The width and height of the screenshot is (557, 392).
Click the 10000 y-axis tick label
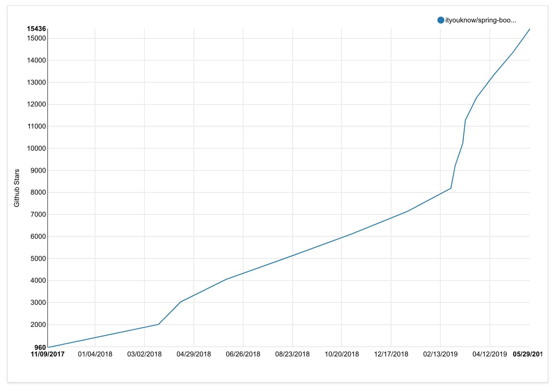(x=36, y=148)
